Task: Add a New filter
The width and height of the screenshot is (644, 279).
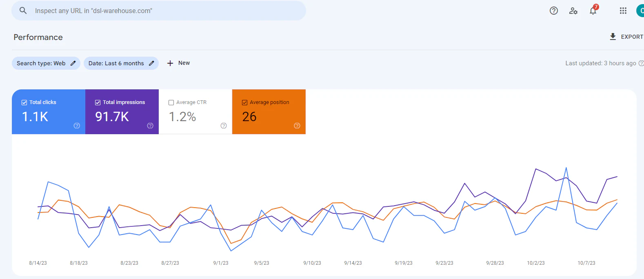Action: click(178, 63)
